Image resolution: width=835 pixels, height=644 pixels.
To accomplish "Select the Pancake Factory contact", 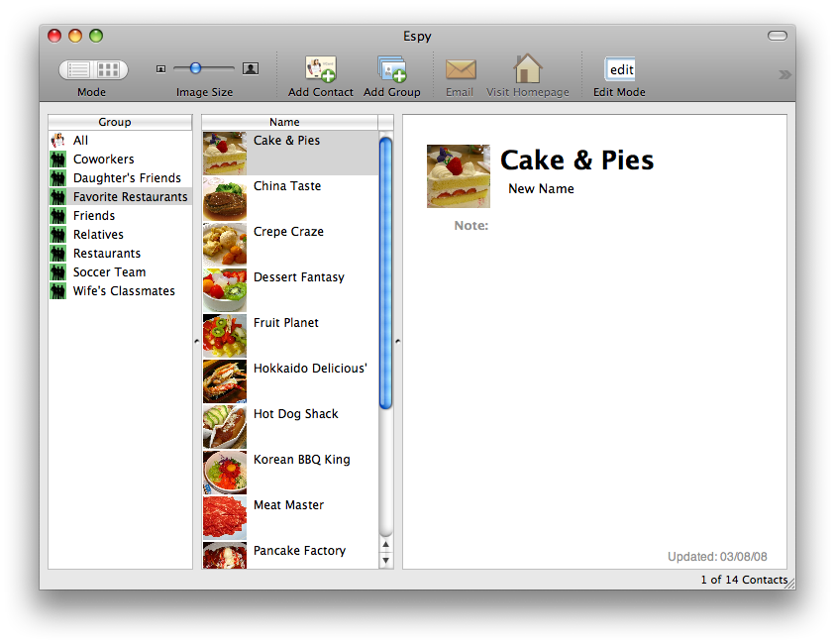I will 290,555.
